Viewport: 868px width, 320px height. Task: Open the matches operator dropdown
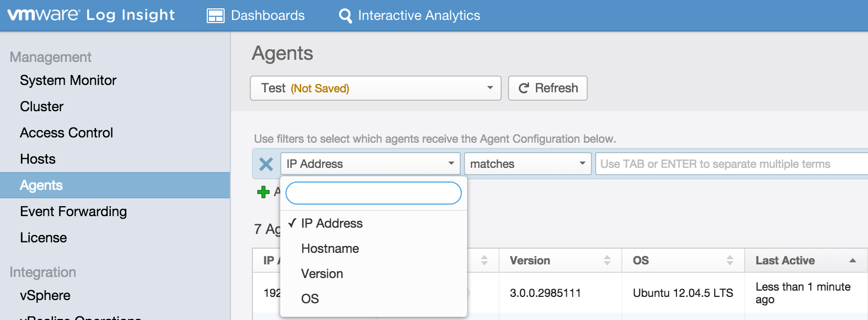527,164
